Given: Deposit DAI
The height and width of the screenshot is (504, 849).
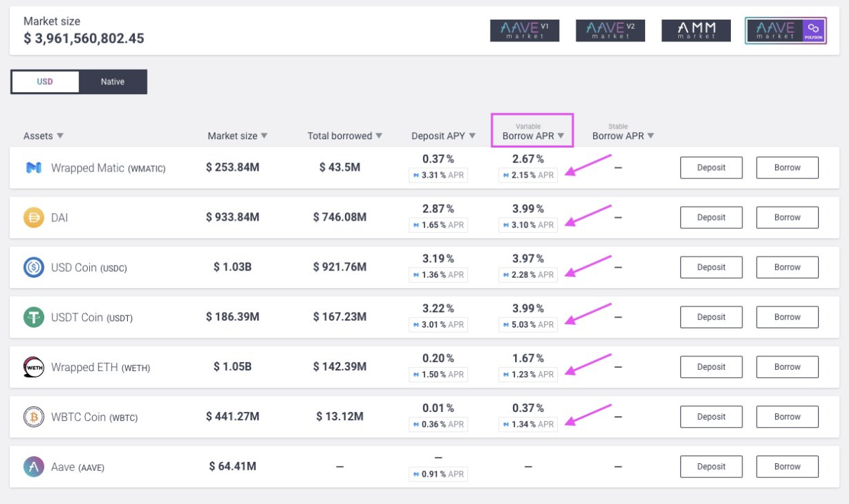Looking at the screenshot, I should tap(711, 218).
